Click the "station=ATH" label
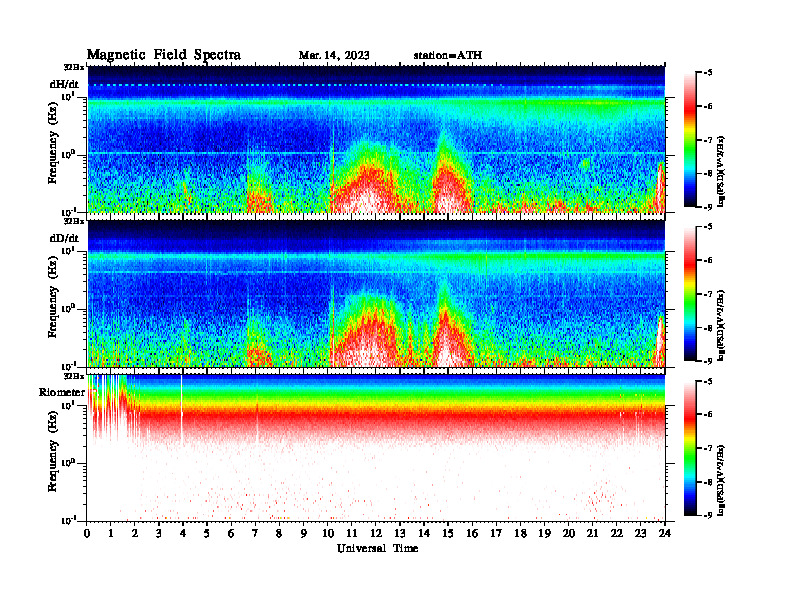The height and width of the screenshot is (612, 792). tap(448, 56)
